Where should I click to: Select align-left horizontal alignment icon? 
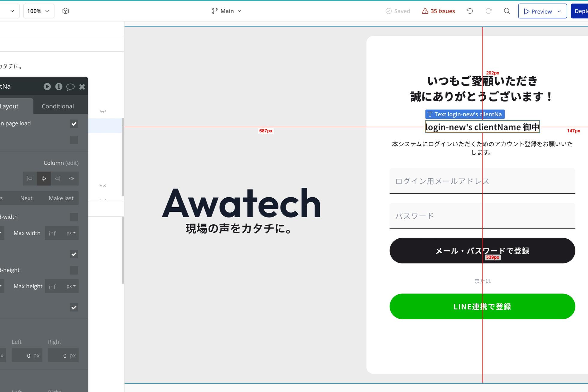coord(30,178)
